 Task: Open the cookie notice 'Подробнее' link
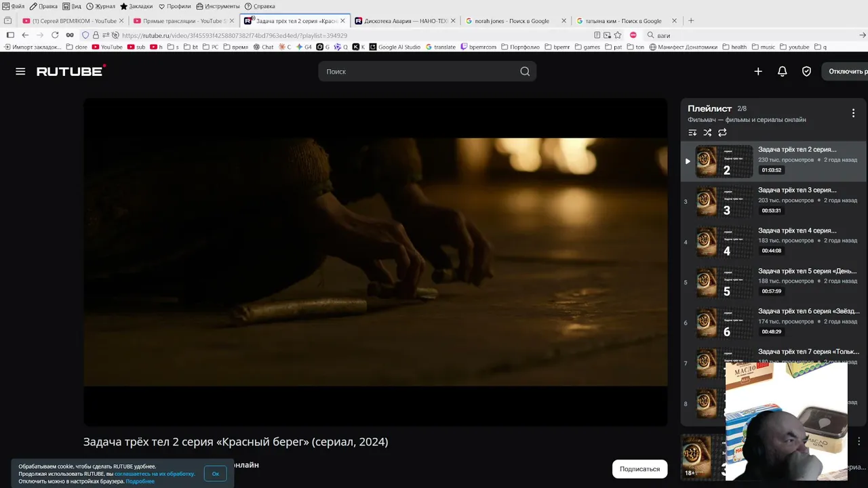(x=140, y=481)
